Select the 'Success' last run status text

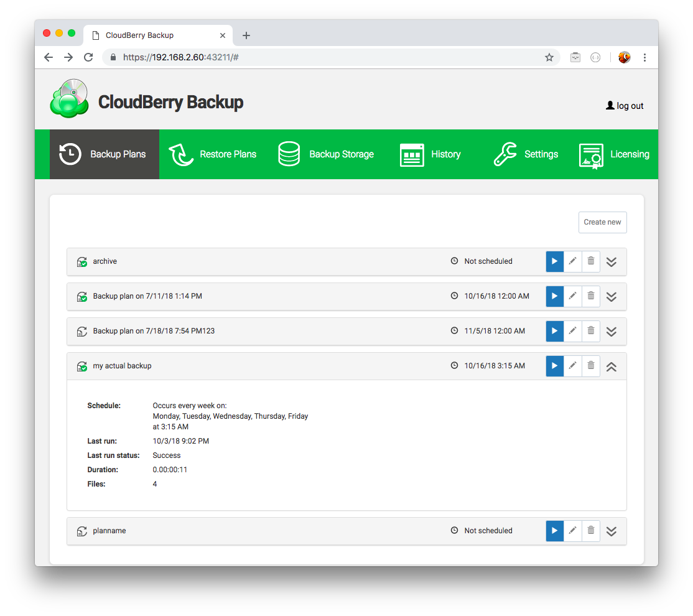[x=167, y=455]
